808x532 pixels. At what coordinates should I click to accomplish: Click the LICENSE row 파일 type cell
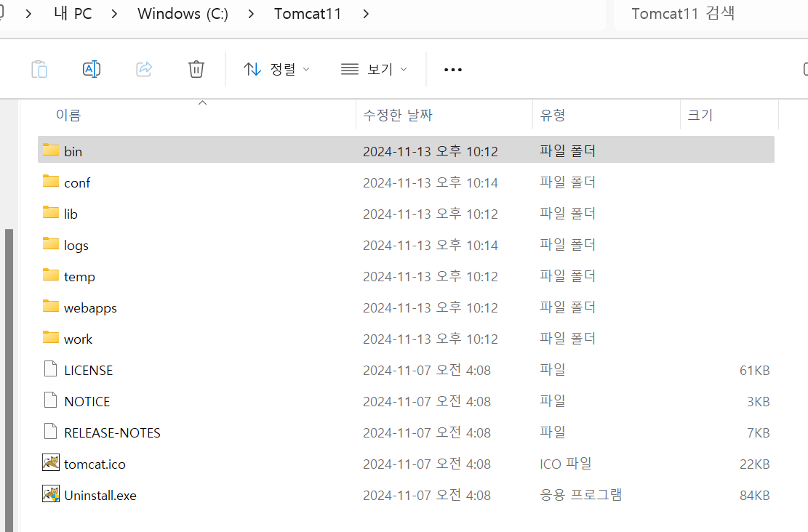pos(553,370)
